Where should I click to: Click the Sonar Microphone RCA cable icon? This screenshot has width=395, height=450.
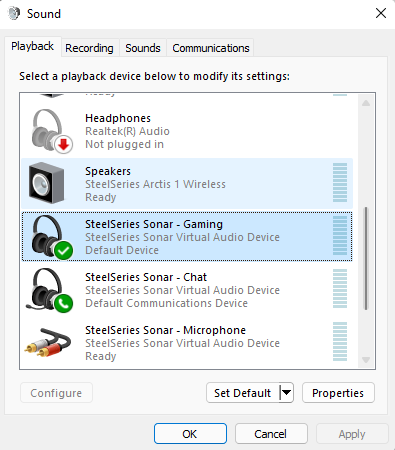click(x=48, y=342)
